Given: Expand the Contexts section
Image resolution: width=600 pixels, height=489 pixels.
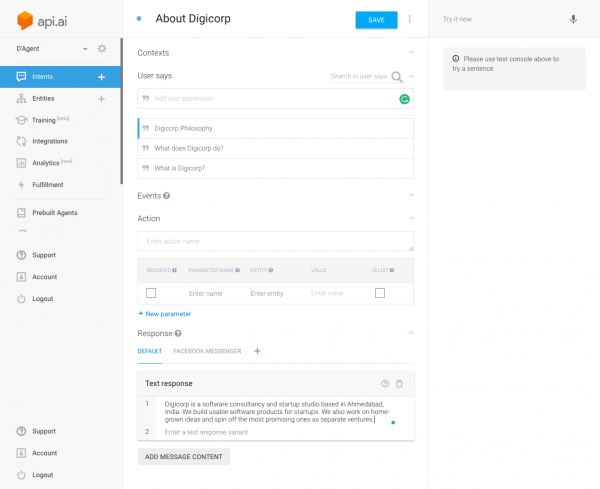Looking at the screenshot, I should pos(411,52).
